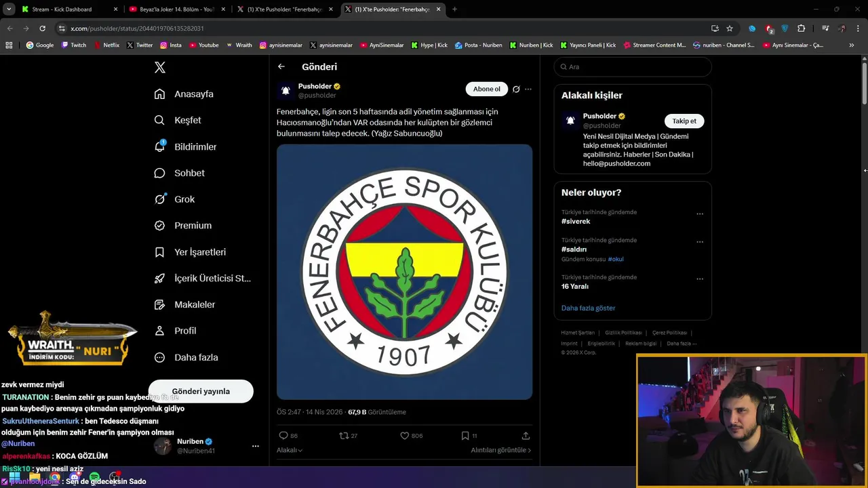Image resolution: width=868 pixels, height=488 pixels.
Task: Click Daha fazla göster link
Action: (x=588, y=308)
